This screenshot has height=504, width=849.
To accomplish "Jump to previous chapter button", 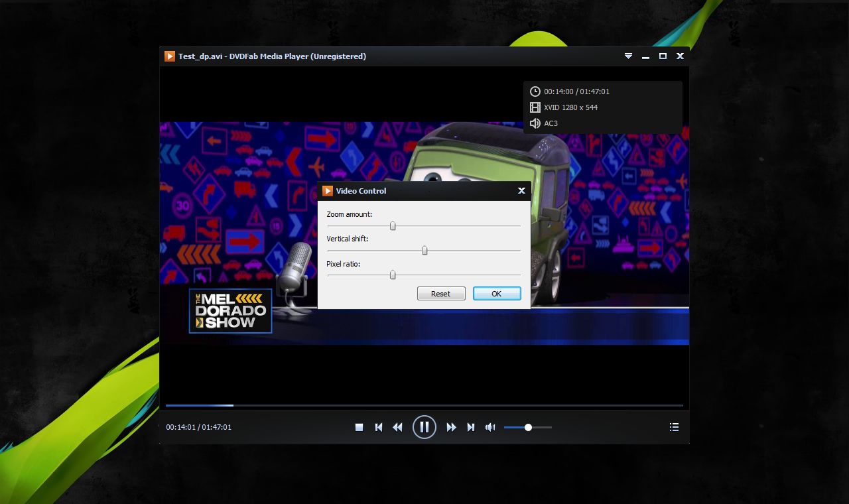I will pyautogui.click(x=379, y=427).
